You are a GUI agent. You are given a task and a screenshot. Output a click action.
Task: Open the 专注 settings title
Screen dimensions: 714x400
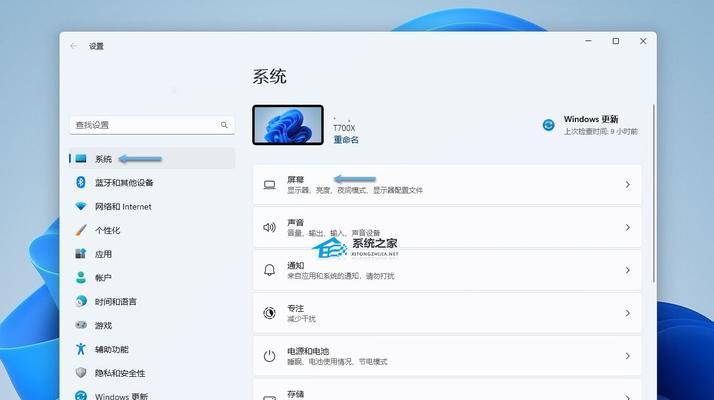(295, 308)
